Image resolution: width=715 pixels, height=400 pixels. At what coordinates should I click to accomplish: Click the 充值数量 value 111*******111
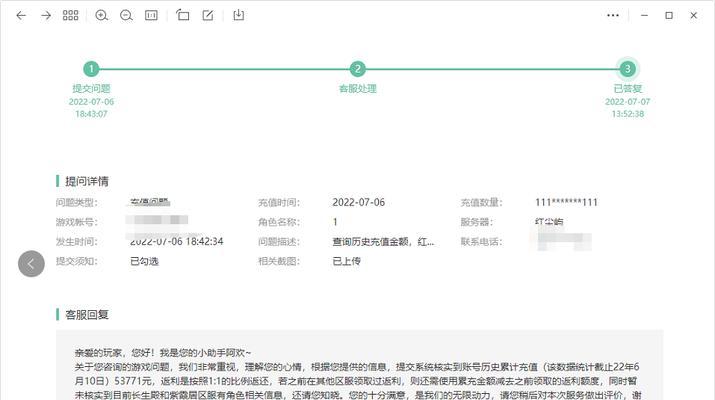pyautogui.click(x=566, y=202)
